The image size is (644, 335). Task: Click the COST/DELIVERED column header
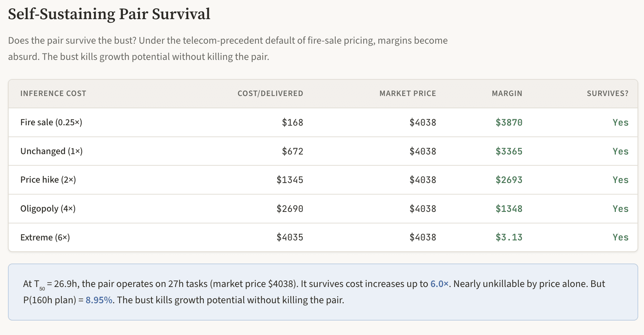[270, 93]
